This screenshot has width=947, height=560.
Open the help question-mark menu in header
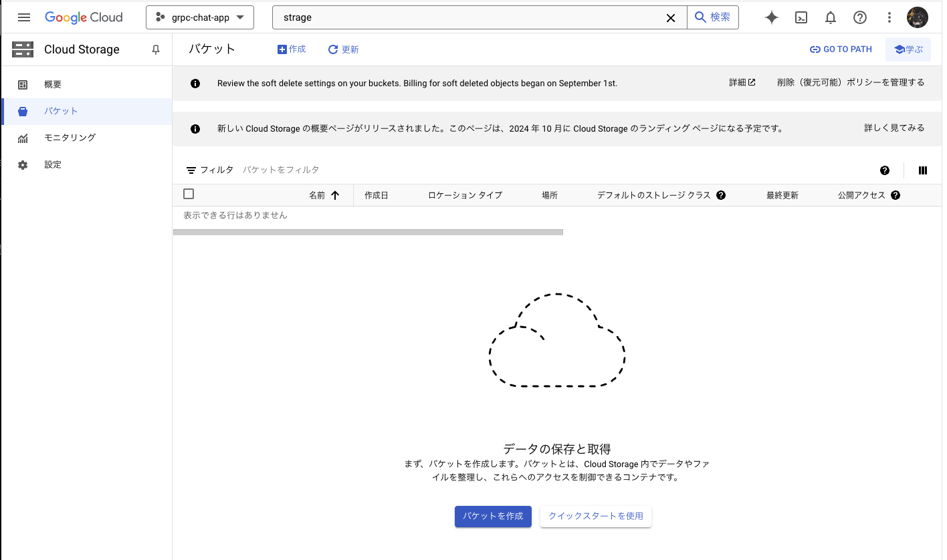(x=860, y=18)
